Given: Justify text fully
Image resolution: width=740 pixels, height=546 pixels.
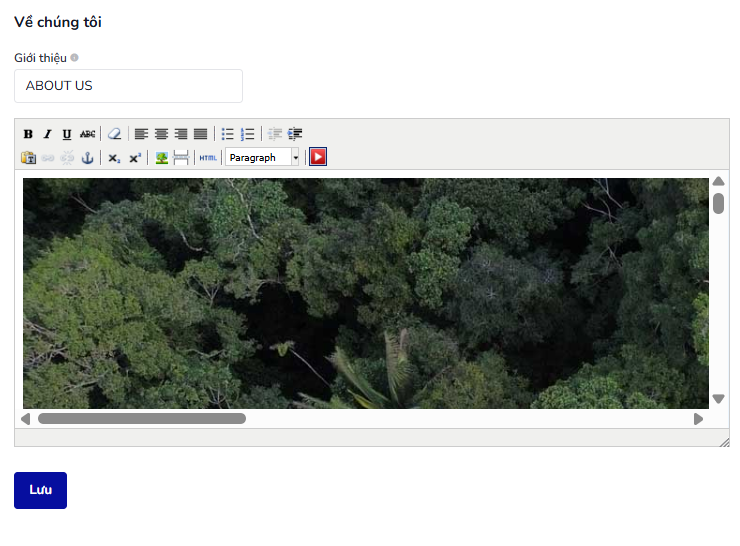Looking at the screenshot, I should coord(201,134).
